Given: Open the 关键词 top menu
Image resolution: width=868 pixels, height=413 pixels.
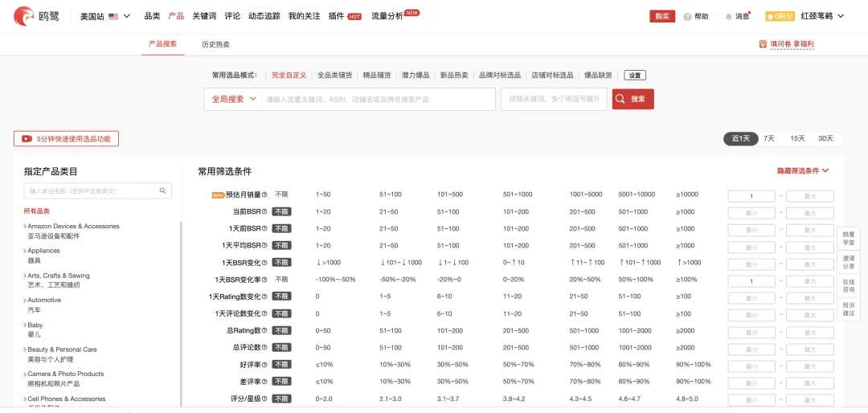Looking at the screenshot, I should click(x=204, y=16).
